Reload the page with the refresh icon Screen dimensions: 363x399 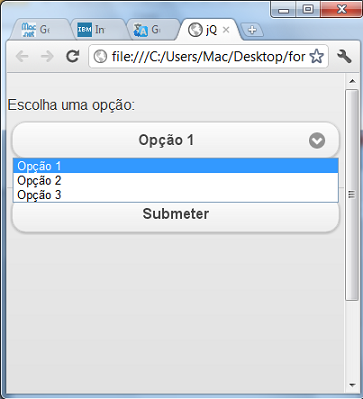tap(73, 56)
